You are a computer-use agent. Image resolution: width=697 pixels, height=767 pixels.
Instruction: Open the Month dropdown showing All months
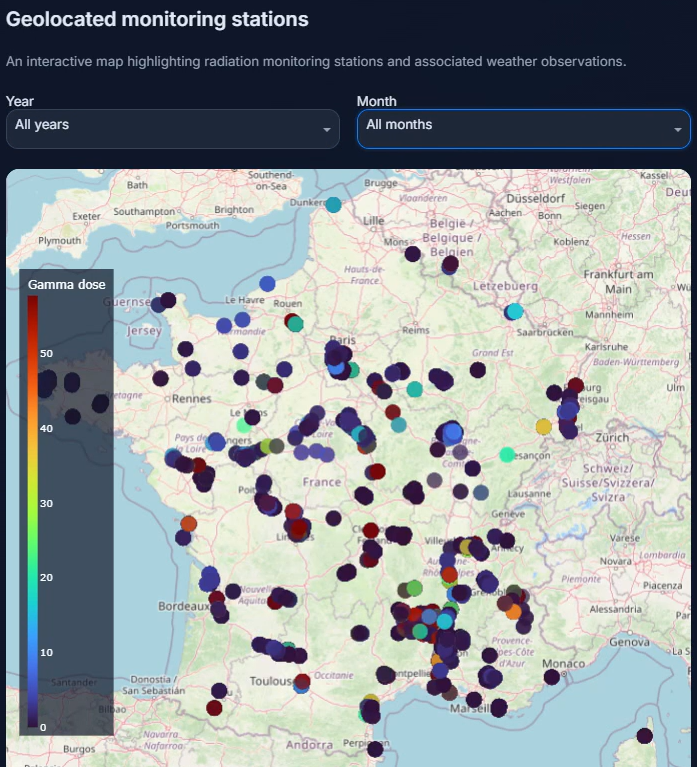tap(524, 129)
